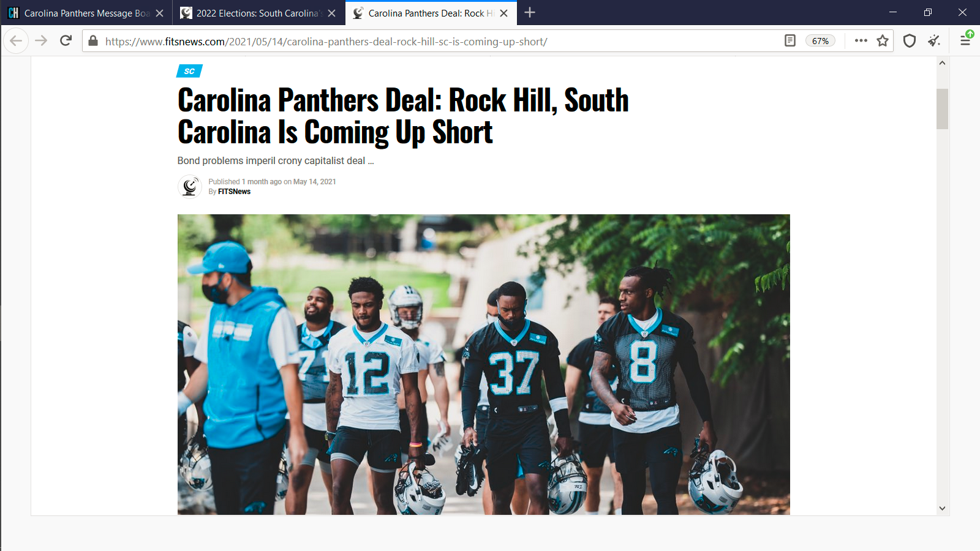Click the Panthers players article photo

484,364
